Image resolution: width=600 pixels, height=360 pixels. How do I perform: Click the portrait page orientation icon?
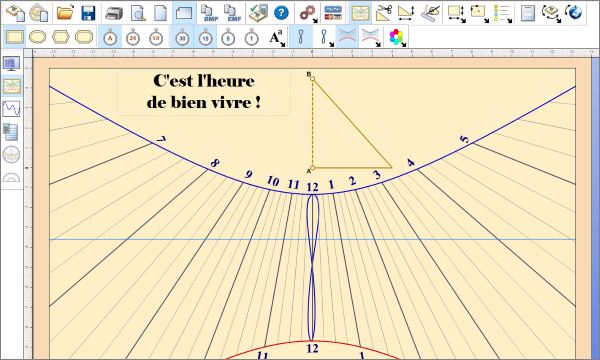(160, 13)
